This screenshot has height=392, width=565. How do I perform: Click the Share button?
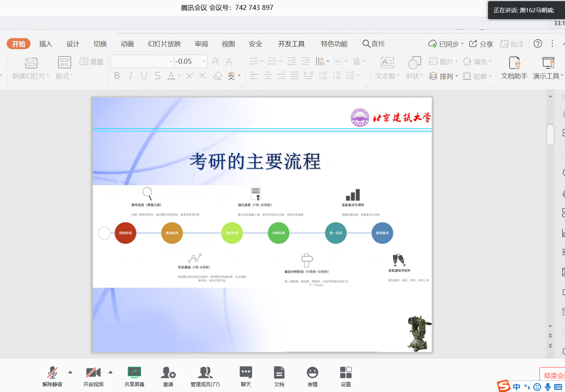(x=481, y=44)
